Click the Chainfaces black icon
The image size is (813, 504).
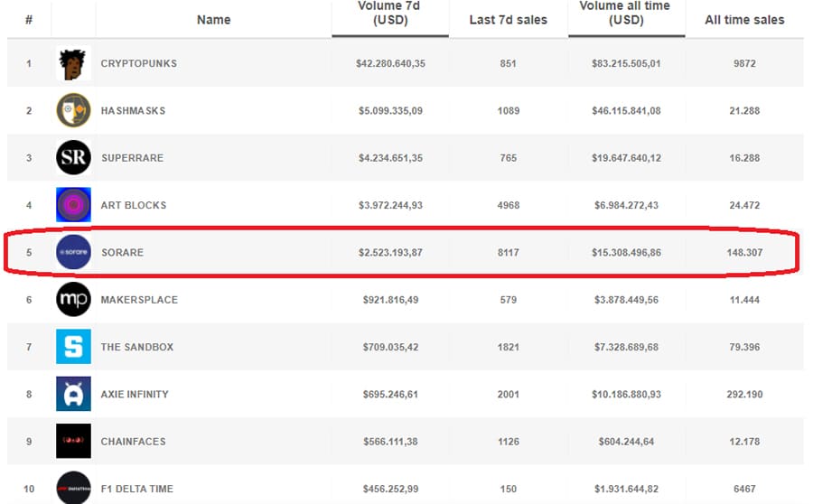pos(73,441)
